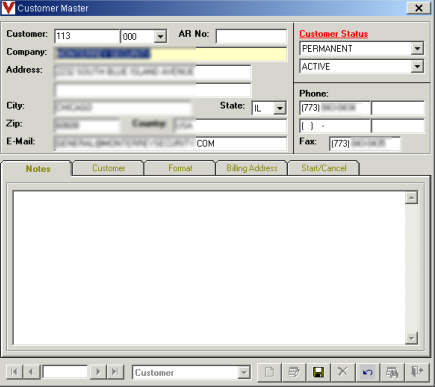Image resolution: width=435 pixels, height=387 pixels.
Task: Click the empty second Phone number field
Action: pyautogui.click(x=335, y=126)
